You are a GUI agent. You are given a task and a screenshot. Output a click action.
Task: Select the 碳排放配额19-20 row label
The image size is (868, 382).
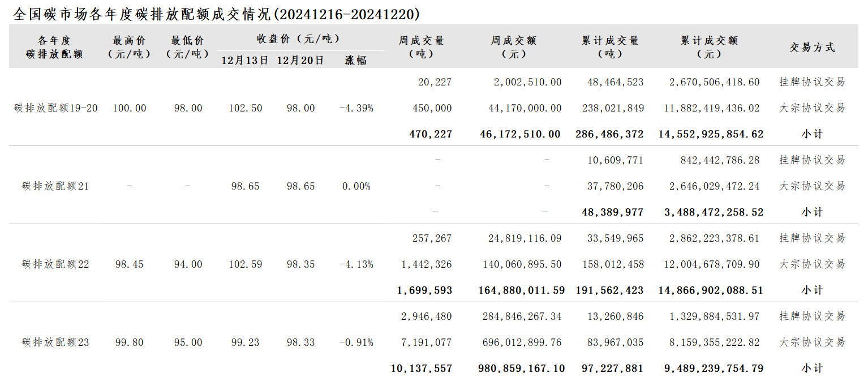click(x=55, y=108)
